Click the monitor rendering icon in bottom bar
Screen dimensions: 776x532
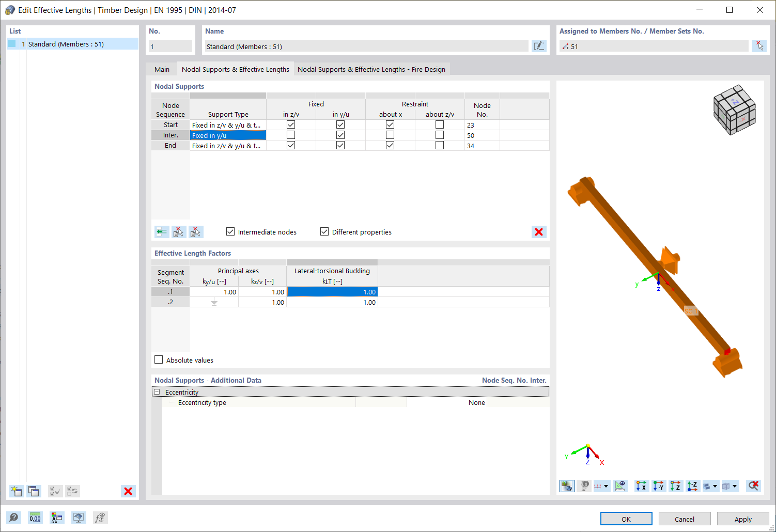(x=79, y=518)
